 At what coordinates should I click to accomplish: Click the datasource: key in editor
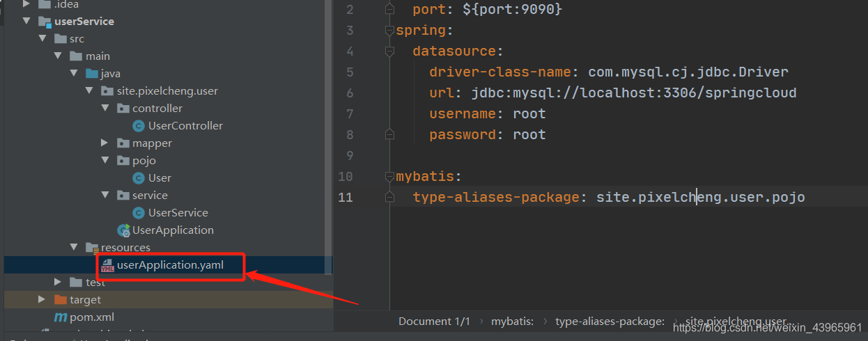click(458, 51)
